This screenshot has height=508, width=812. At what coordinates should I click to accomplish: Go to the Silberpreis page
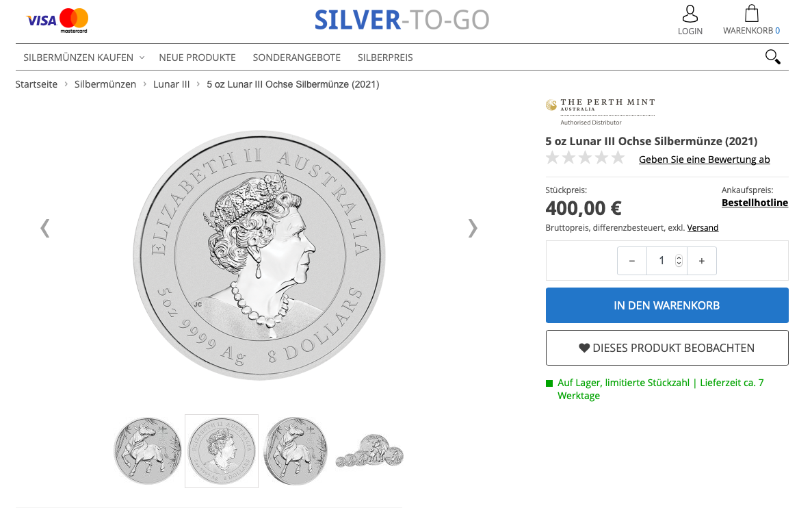pyautogui.click(x=385, y=58)
